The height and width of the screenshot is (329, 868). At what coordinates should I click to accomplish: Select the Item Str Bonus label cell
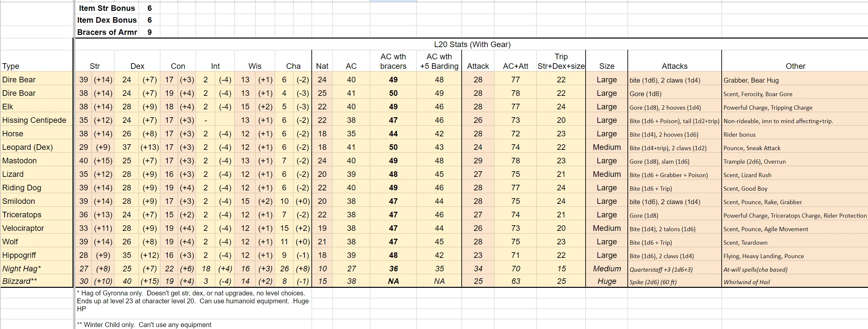pos(107,8)
